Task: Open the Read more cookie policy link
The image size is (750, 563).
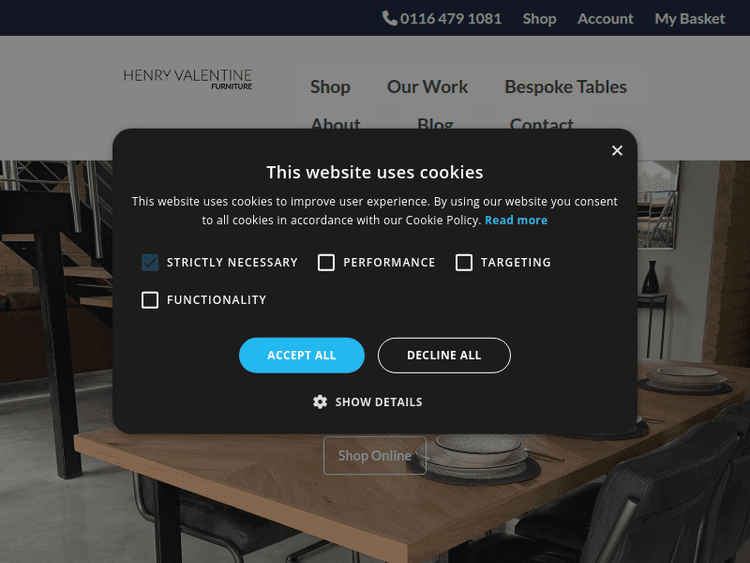Action: (516, 220)
